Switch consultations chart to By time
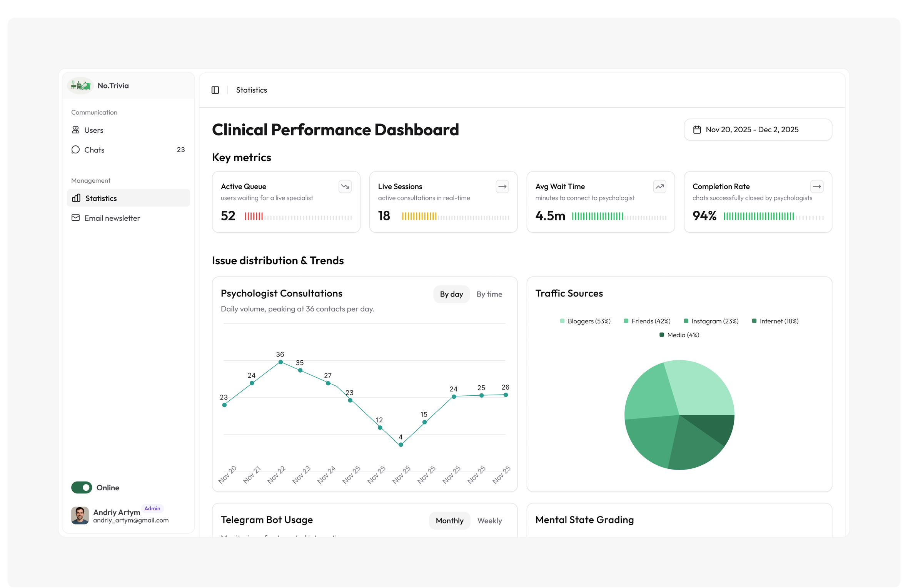908x588 pixels. click(x=489, y=294)
